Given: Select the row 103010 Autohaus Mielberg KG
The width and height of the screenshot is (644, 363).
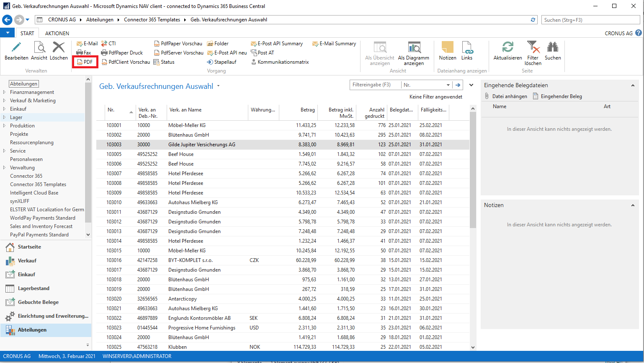Looking at the screenshot, I should pyautogui.click(x=283, y=202).
